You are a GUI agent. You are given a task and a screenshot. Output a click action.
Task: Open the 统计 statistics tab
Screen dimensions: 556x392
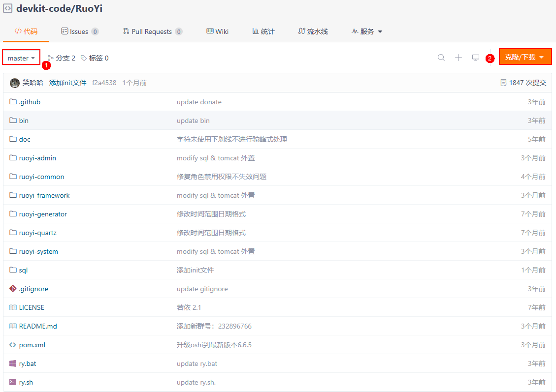263,31
